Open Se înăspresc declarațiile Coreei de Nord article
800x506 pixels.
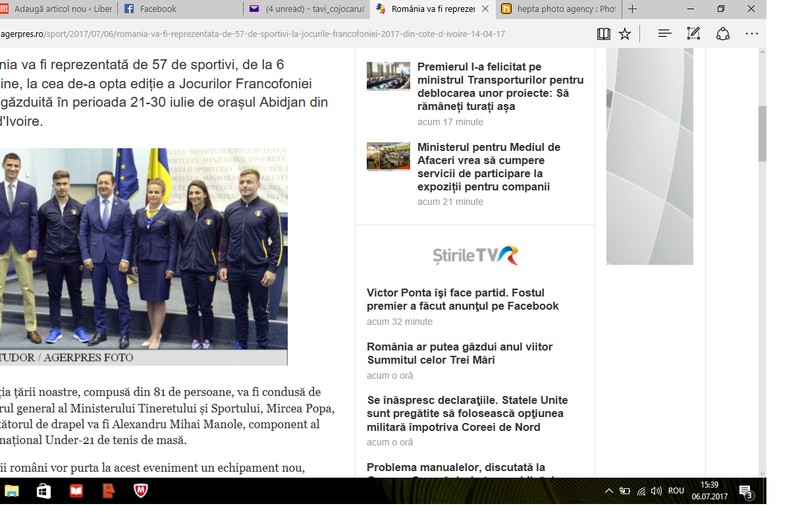click(467, 414)
